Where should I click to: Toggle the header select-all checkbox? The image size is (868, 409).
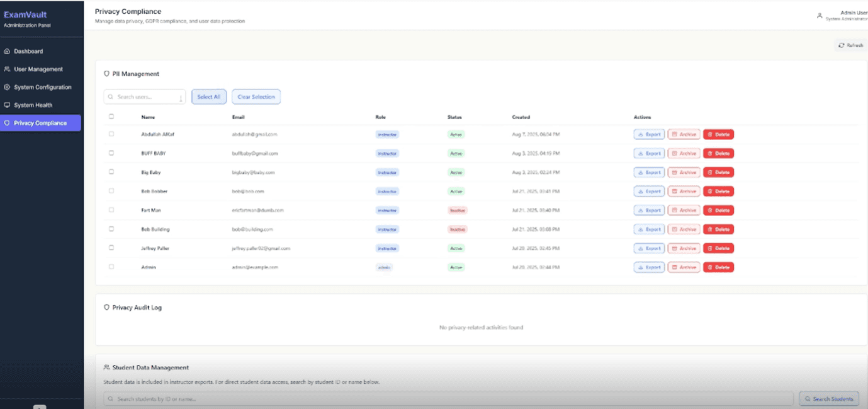pos(111,117)
